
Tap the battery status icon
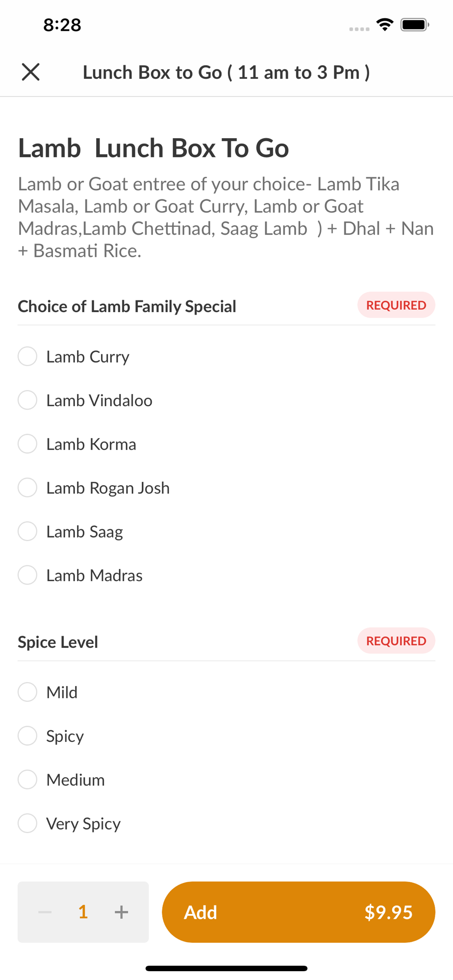point(415,24)
